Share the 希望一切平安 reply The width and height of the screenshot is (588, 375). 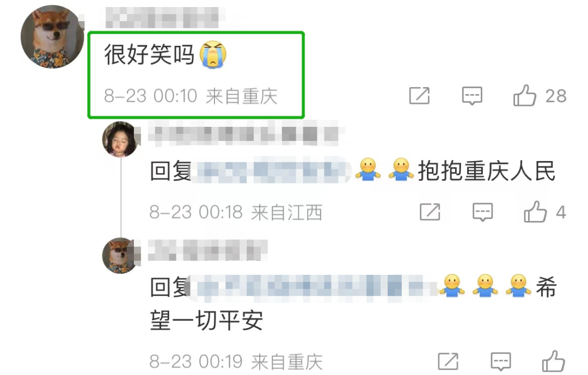click(x=448, y=361)
